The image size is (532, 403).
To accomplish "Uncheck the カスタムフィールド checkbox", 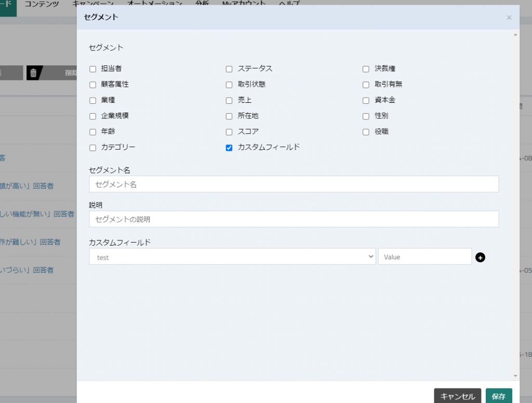I will coord(229,148).
